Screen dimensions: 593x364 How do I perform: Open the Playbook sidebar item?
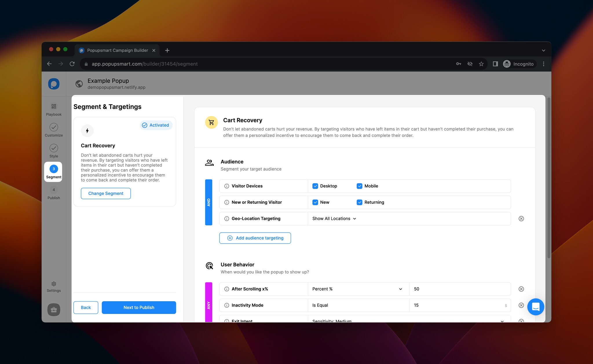54,110
